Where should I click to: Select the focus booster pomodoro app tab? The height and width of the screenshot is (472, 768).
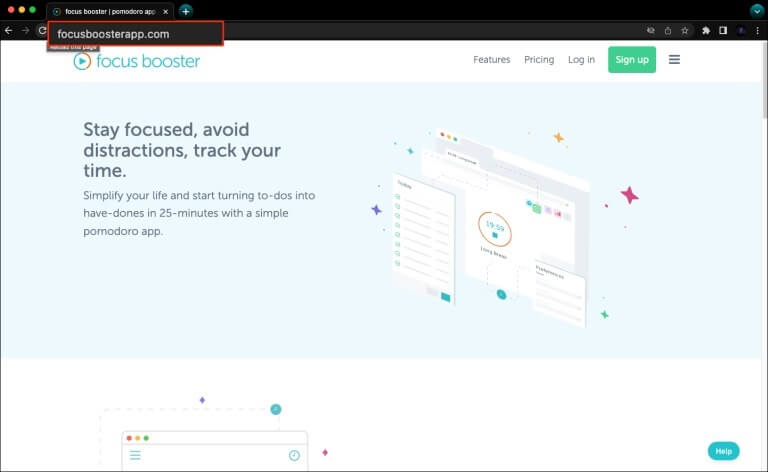pyautogui.click(x=110, y=11)
